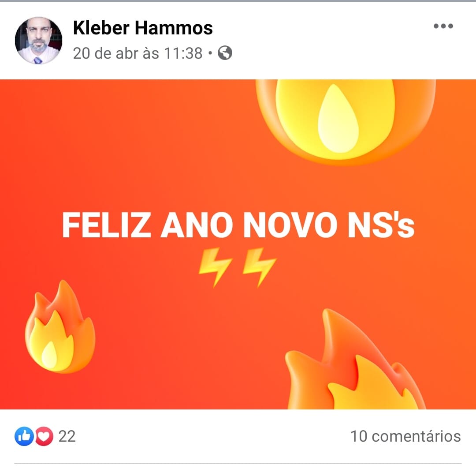Click the red heart love reaction icon
Image resolution: width=476 pixels, height=469 pixels.
click(x=45, y=436)
